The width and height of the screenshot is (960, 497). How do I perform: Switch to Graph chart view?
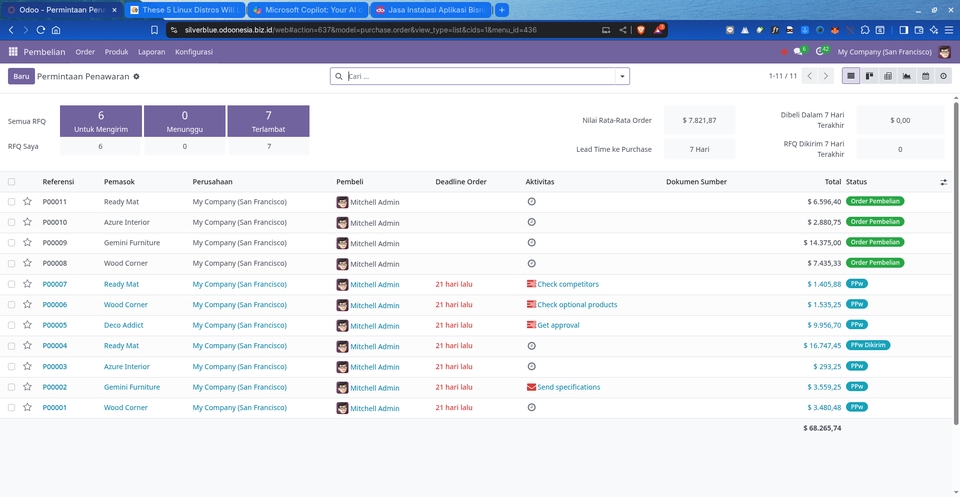(x=907, y=76)
